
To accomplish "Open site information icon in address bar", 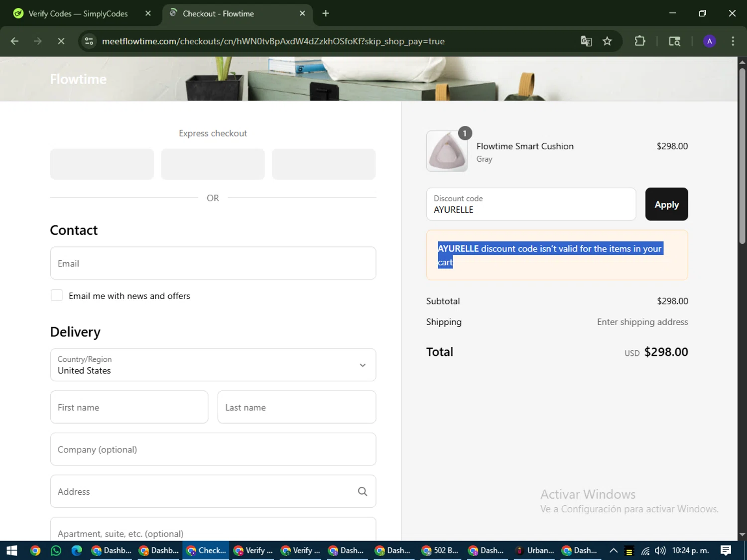I will [x=89, y=41].
